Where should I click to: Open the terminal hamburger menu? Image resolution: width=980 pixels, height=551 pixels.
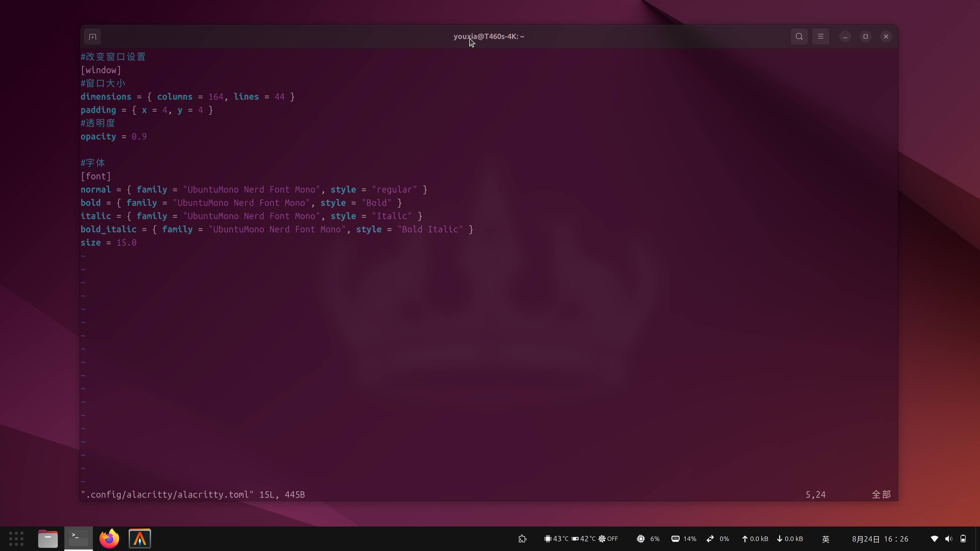820,36
